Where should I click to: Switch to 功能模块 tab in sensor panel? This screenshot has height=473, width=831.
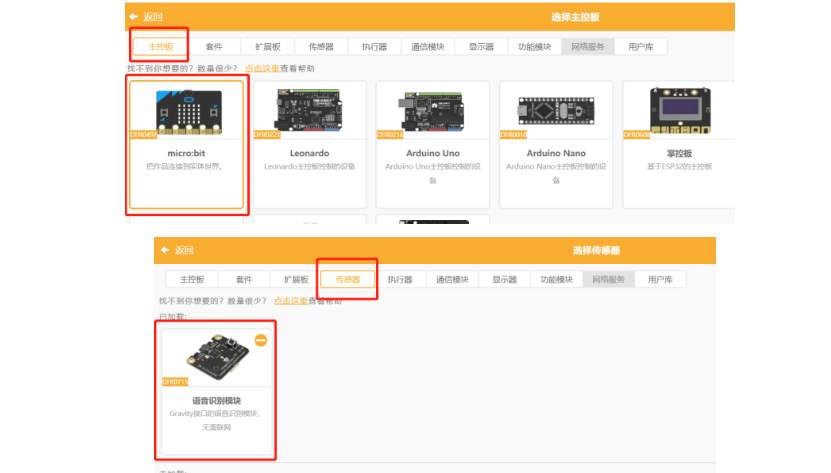click(556, 279)
